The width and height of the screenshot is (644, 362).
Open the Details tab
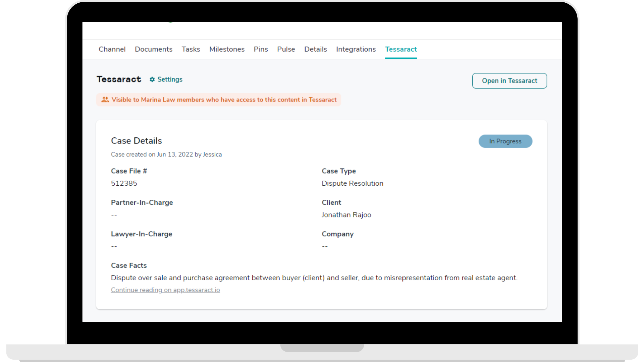point(315,49)
